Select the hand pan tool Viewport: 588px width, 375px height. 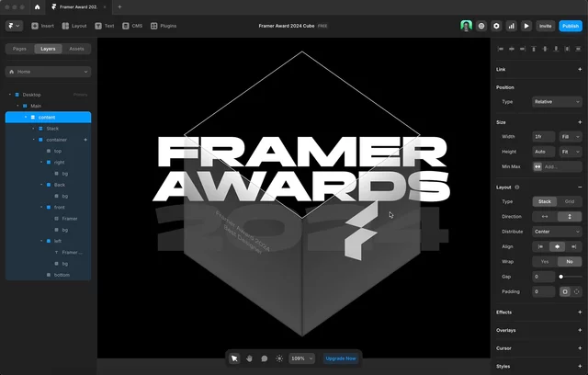point(249,358)
